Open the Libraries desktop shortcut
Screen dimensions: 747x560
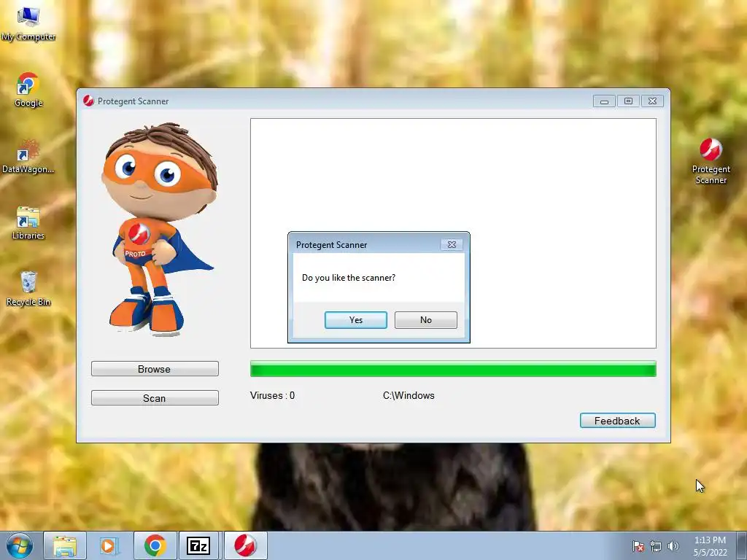coord(28,222)
